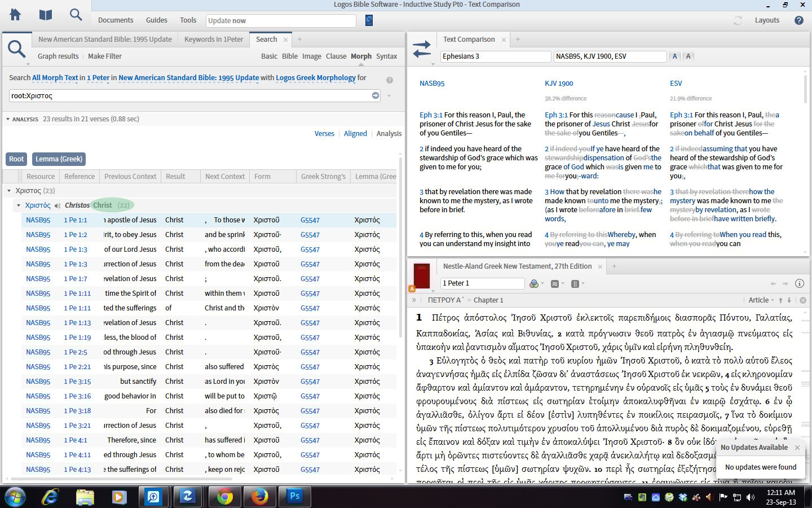The width and height of the screenshot is (812, 508).
Task: Open the visual filters three-circles icon
Action: click(x=534, y=283)
